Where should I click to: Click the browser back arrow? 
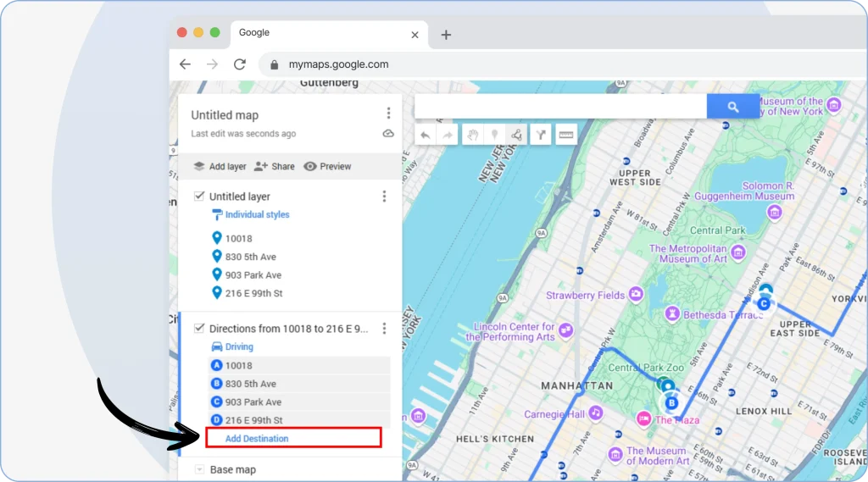click(185, 64)
